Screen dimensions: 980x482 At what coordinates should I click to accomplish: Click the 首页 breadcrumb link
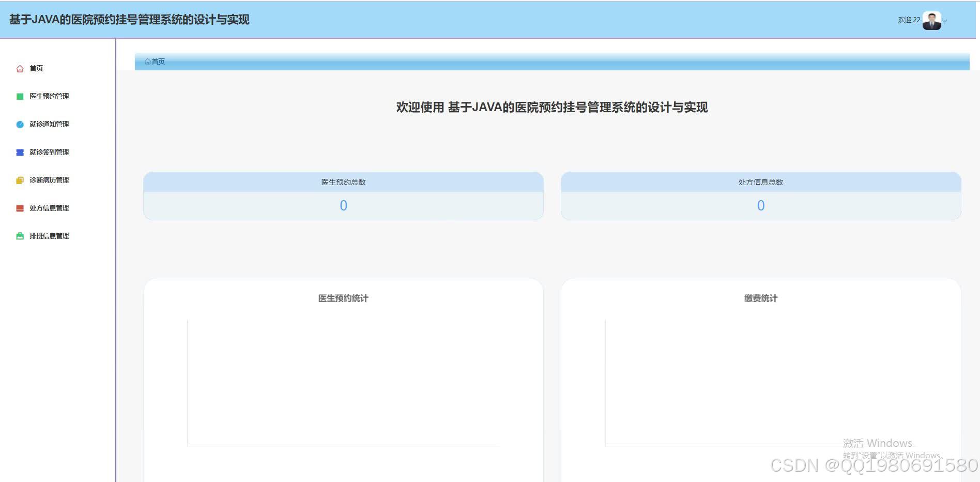coord(158,62)
